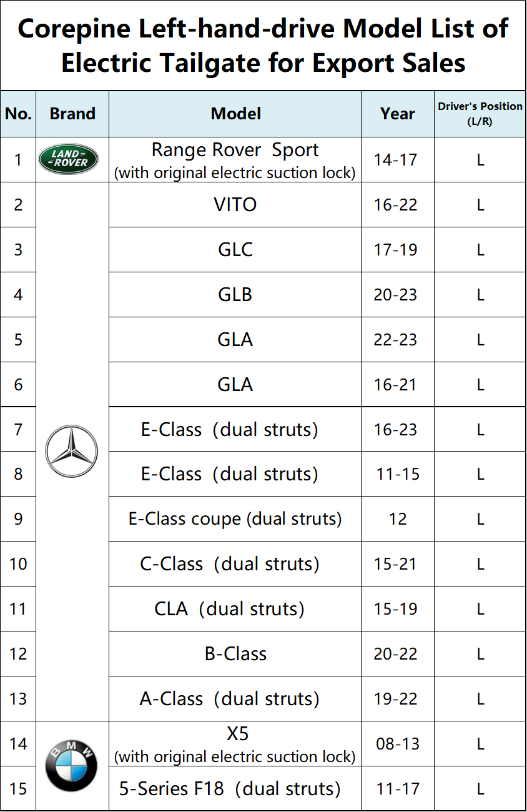Click the GLC model cell
This screenshot has width=527, height=812.
coord(235,250)
